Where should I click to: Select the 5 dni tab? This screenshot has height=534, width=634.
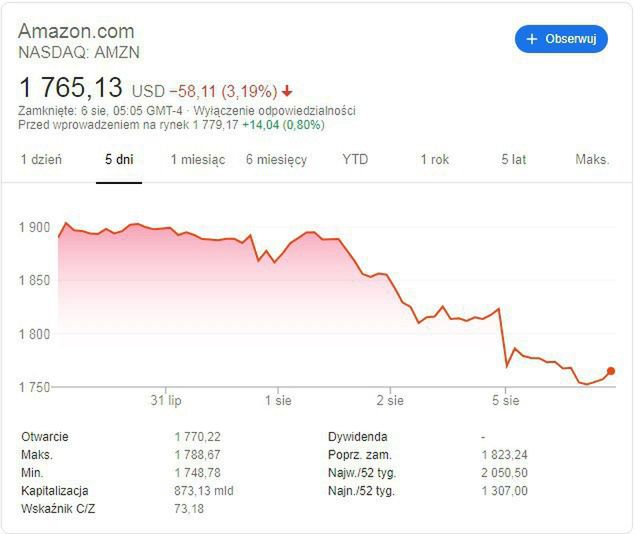coord(118,159)
